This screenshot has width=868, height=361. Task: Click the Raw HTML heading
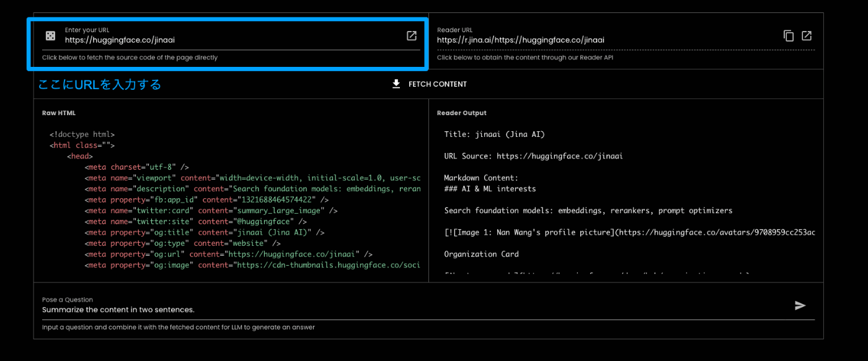coord(59,113)
